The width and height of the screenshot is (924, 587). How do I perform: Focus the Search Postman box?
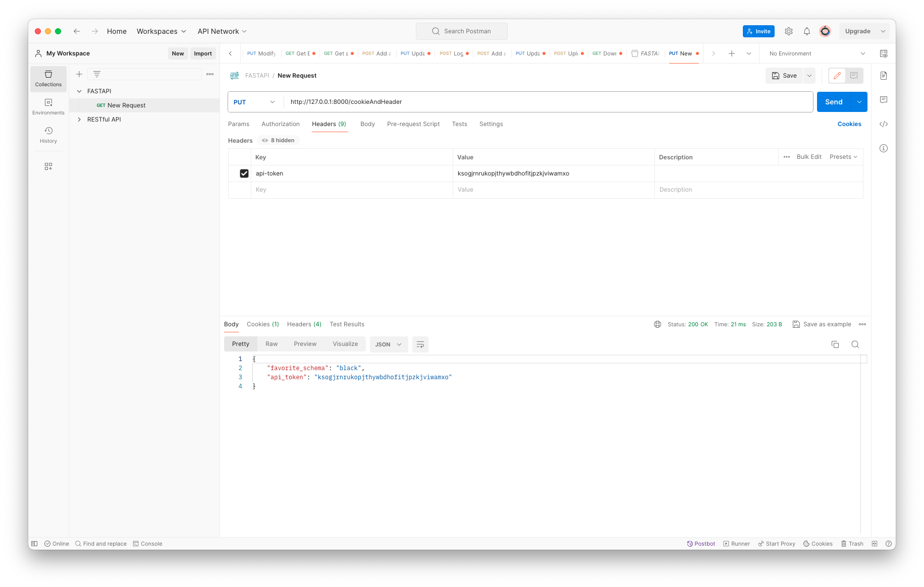point(462,31)
